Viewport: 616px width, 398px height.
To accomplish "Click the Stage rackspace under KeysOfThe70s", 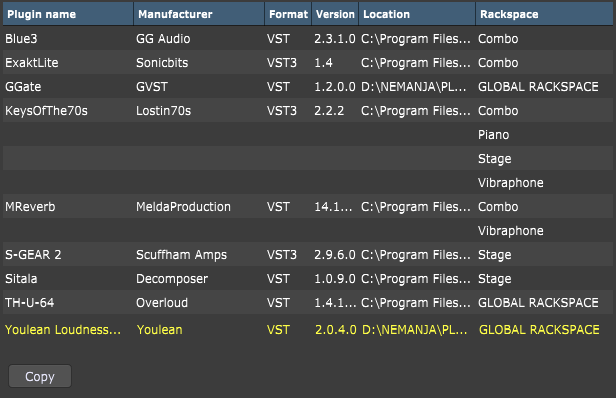I will click(495, 159).
